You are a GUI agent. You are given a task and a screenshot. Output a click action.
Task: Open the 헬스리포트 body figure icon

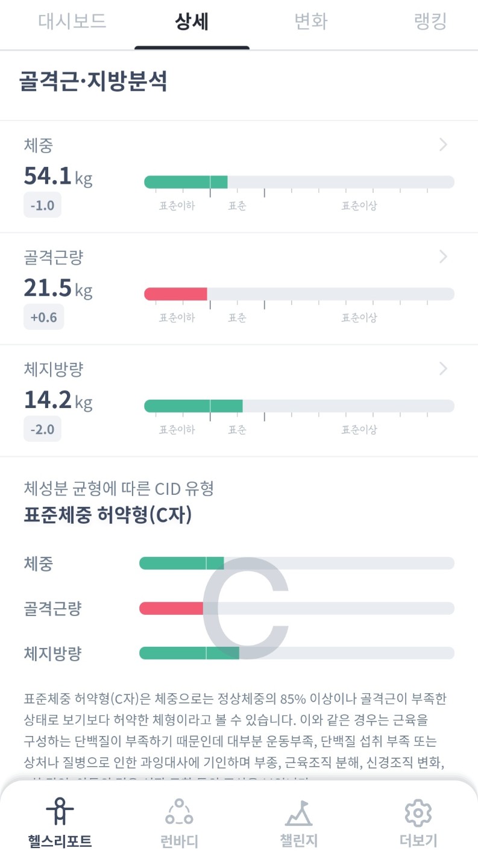(59, 812)
